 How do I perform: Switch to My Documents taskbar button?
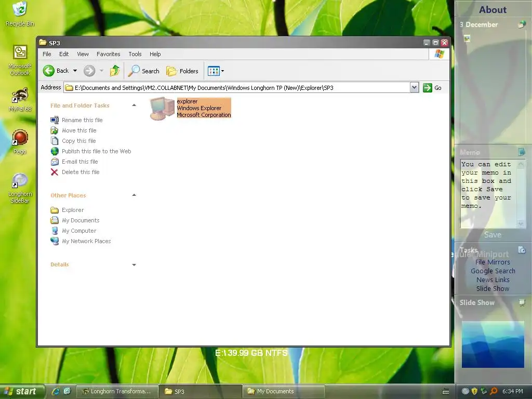[283, 391]
